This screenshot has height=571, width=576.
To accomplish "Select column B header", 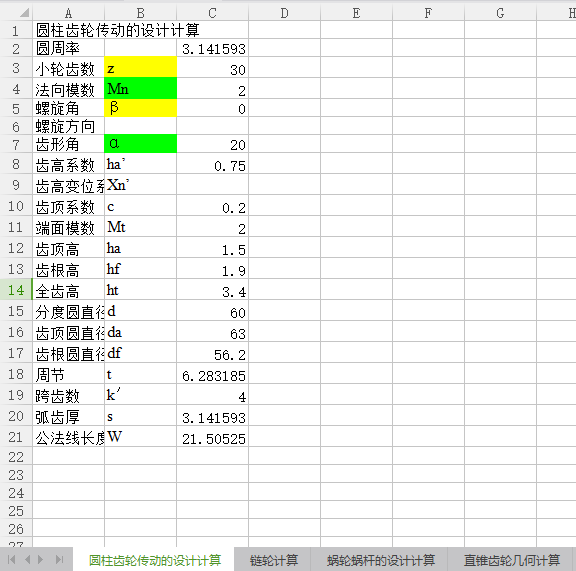I will [x=140, y=13].
